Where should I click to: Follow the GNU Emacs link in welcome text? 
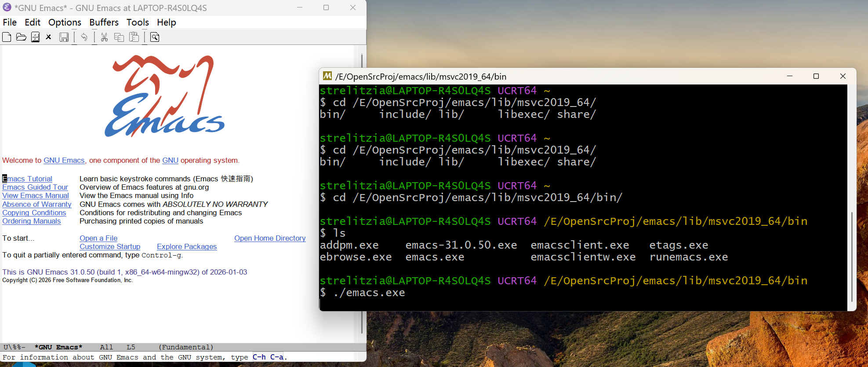pyautogui.click(x=64, y=160)
